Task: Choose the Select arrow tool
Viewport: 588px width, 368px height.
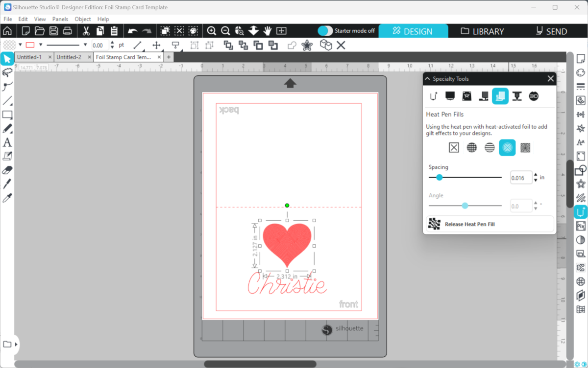Action: [x=7, y=59]
